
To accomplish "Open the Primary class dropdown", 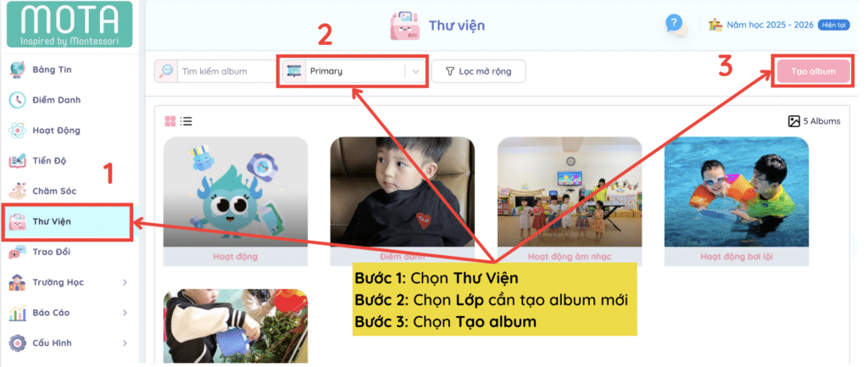I will tap(353, 71).
